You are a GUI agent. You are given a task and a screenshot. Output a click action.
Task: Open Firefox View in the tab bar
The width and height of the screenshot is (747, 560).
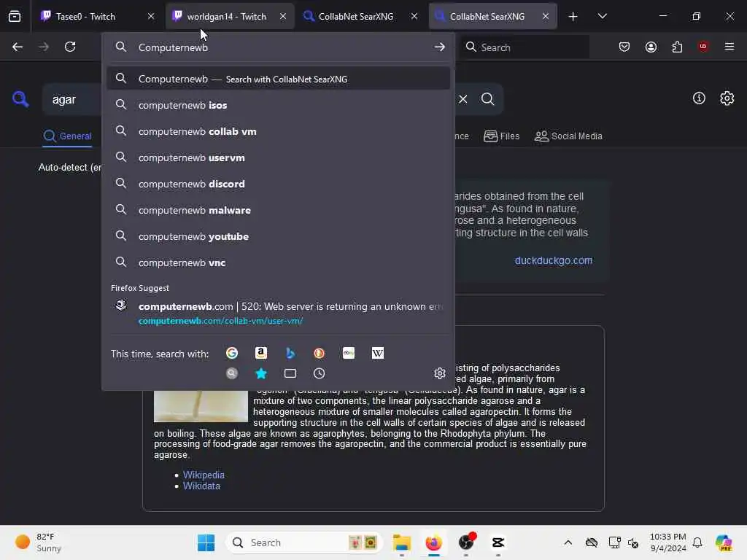(15, 17)
